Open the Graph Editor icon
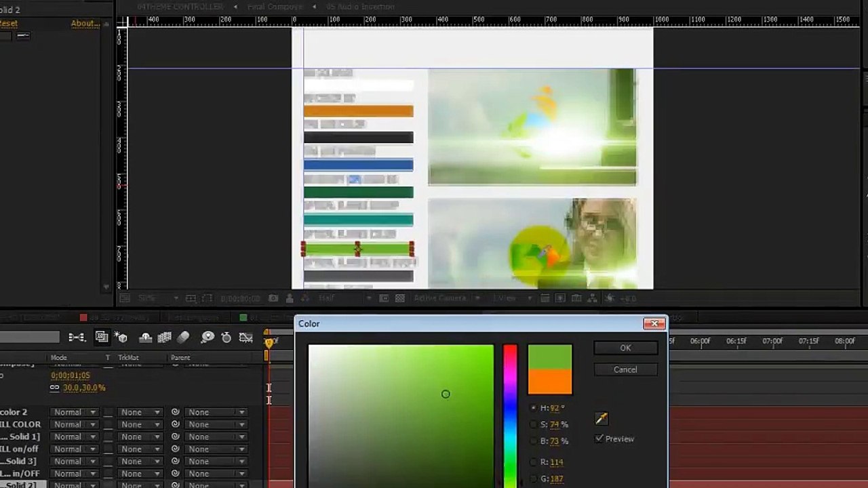Viewport: 868px width, 488px height. pyautogui.click(x=246, y=337)
